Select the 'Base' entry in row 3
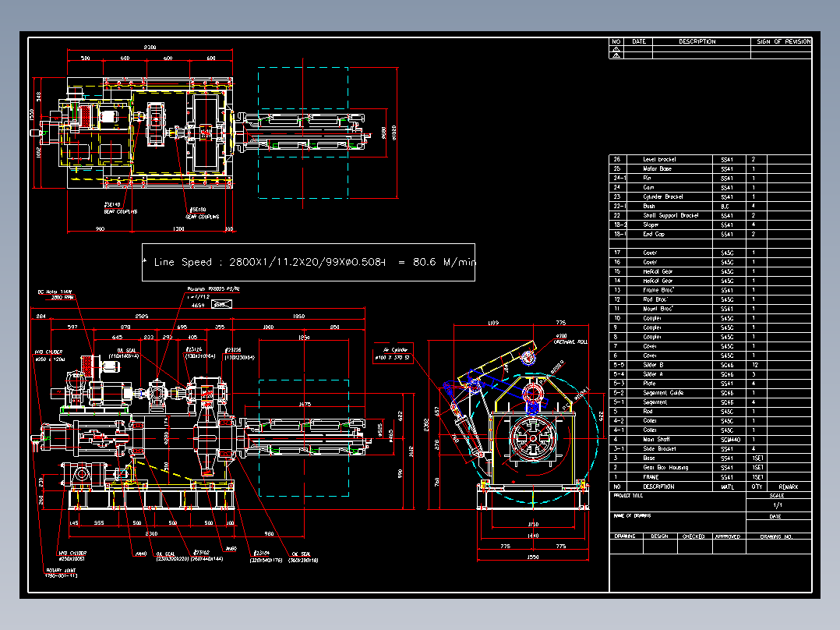Viewport: 840px width, 630px height. click(649, 458)
